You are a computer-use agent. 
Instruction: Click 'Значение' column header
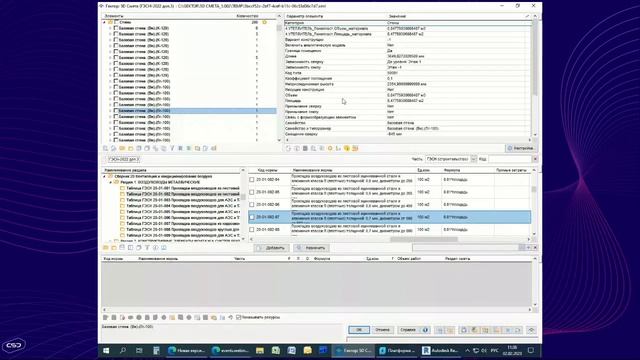[x=397, y=16]
